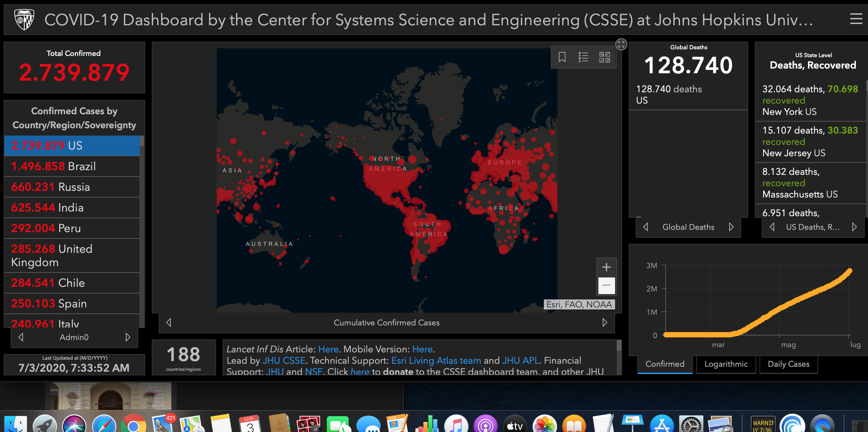Go to panel before US Deaths, R...
The width and height of the screenshot is (868, 432).
click(772, 226)
